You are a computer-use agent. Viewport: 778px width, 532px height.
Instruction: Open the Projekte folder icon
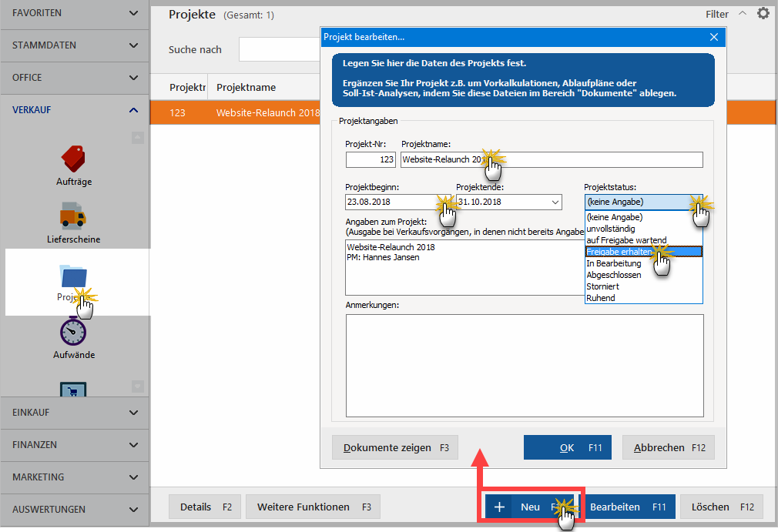coord(73,276)
